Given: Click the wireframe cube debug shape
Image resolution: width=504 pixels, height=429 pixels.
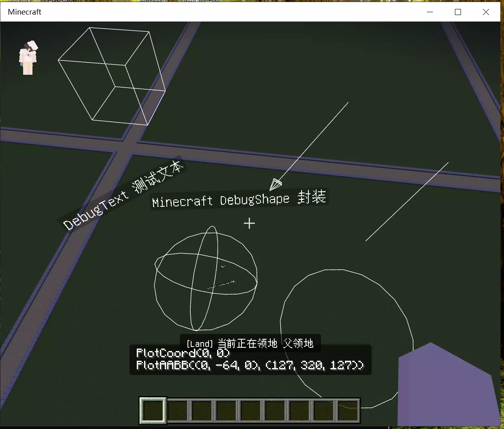Looking at the screenshot, I should click(112, 76).
